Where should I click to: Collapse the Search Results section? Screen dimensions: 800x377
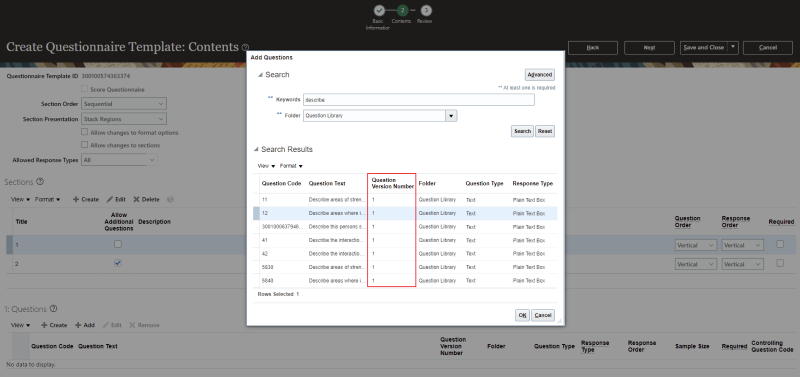coord(256,150)
